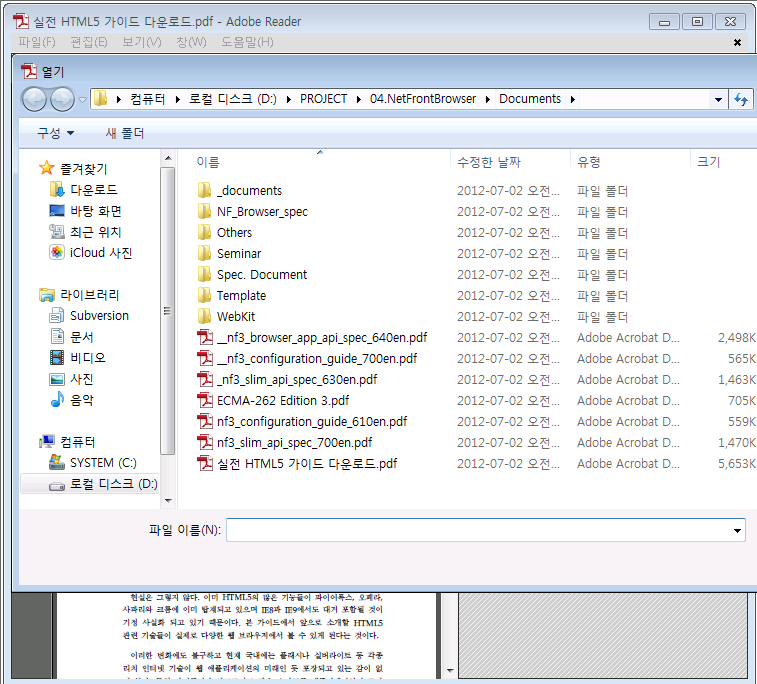Expand breadcrumb arrow after PROJECT
The image size is (757, 684).
click(x=359, y=99)
